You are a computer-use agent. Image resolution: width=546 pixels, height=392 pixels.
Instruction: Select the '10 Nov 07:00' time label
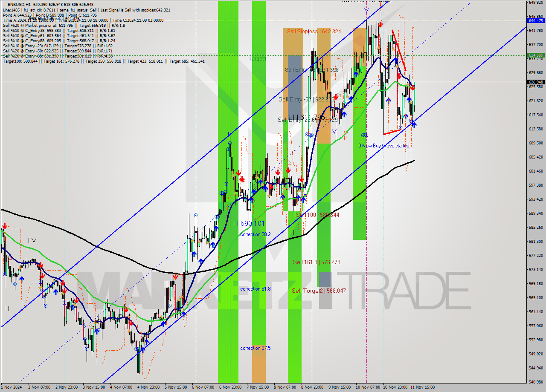[367, 387]
